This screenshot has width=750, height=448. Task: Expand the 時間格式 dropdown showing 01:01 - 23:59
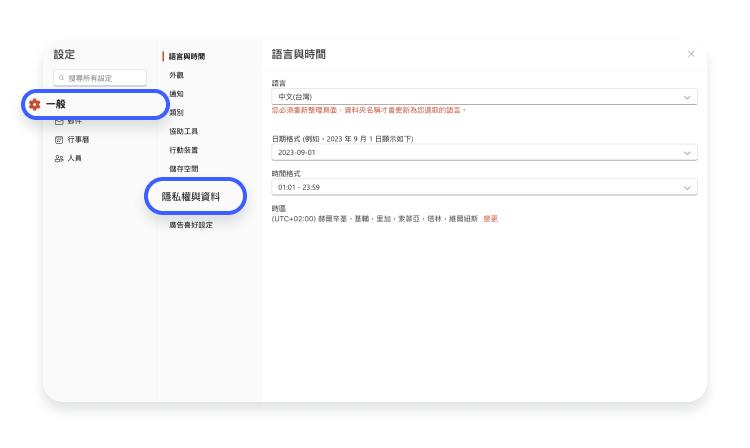[x=484, y=187]
